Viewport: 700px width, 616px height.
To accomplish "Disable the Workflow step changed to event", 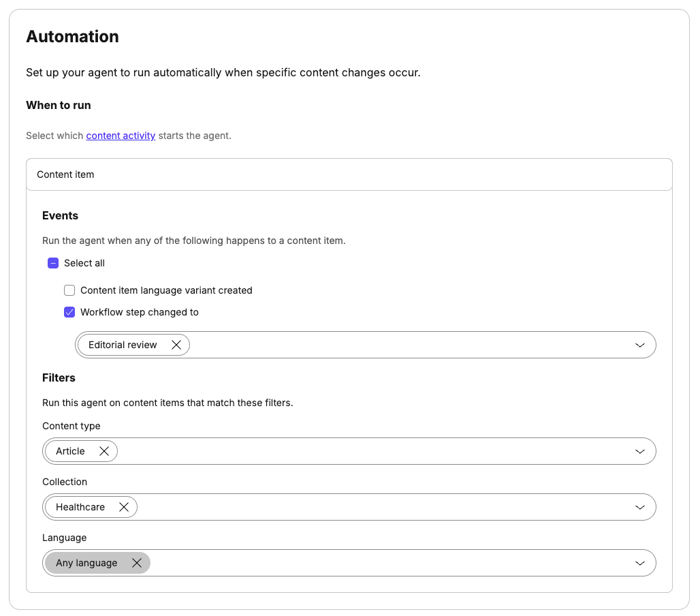I will pyautogui.click(x=69, y=312).
